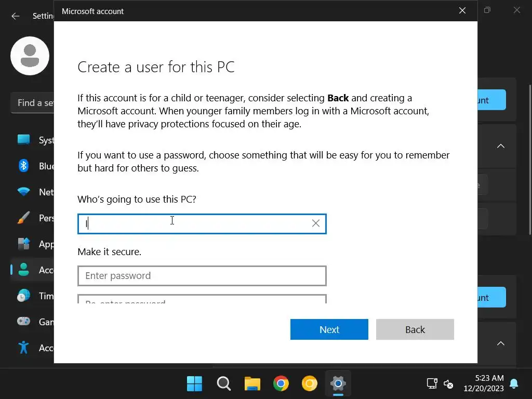Launch Google Chrome from taskbar

[x=281, y=384]
